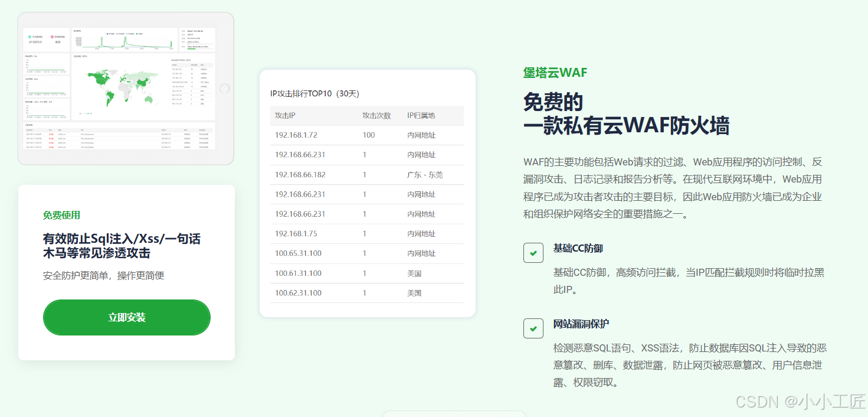Click count 1 in the 192.168.66.182 row

point(365,175)
